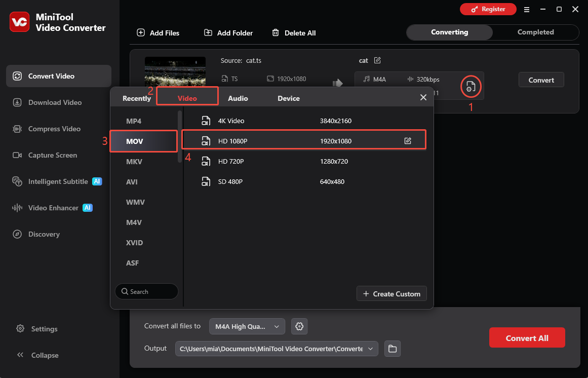Click the Create Custom button
588x378 pixels.
click(391, 293)
